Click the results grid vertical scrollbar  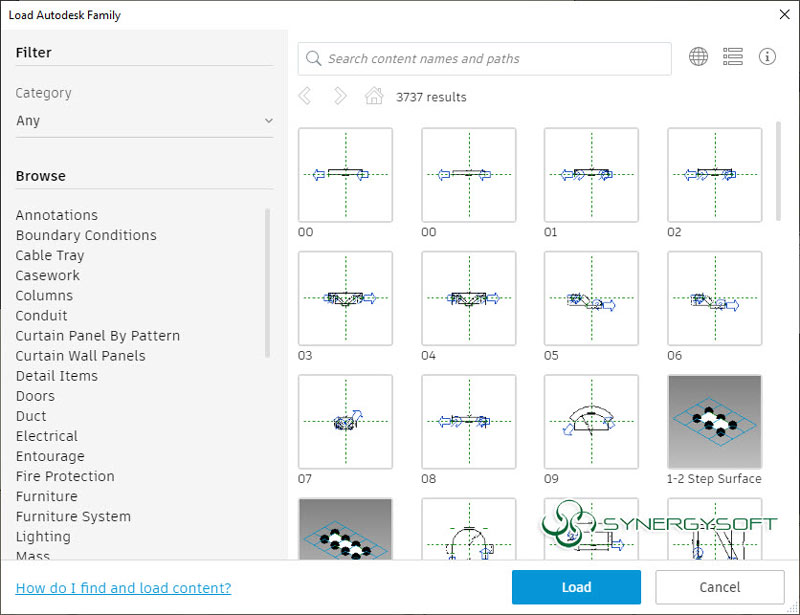(x=779, y=172)
